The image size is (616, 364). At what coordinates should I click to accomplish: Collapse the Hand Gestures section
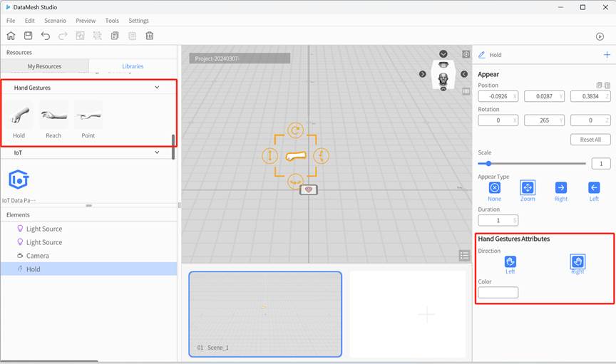click(158, 88)
